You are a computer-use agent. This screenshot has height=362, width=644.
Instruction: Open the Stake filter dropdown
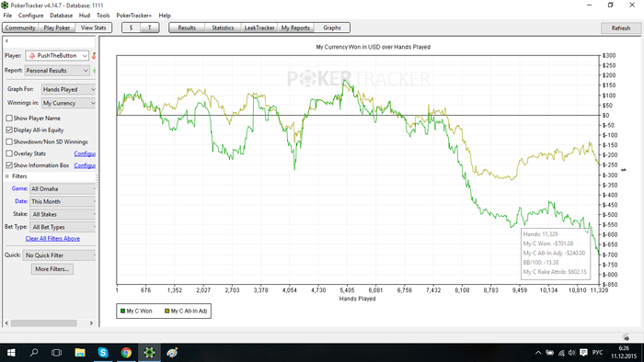(63, 214)
